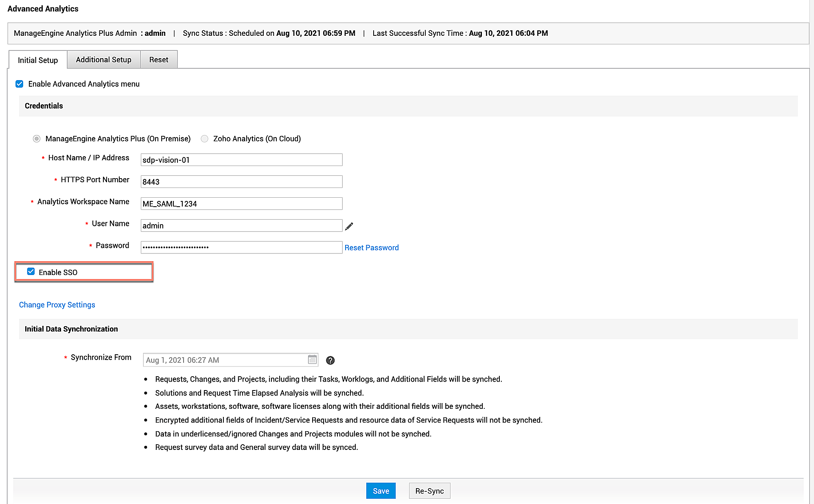Click the Save button
The width and height of the screenshot is (814, 504).
tap(381, 491)
